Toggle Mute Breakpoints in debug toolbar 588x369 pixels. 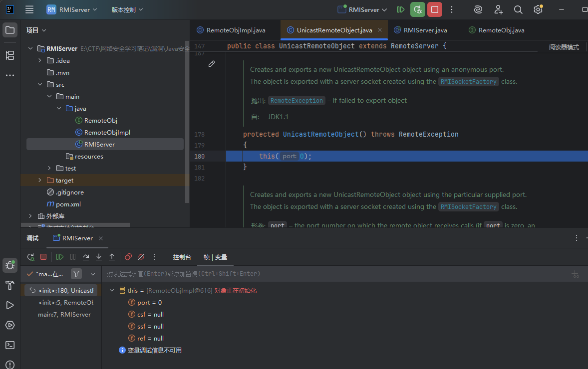tap(141, 257)
